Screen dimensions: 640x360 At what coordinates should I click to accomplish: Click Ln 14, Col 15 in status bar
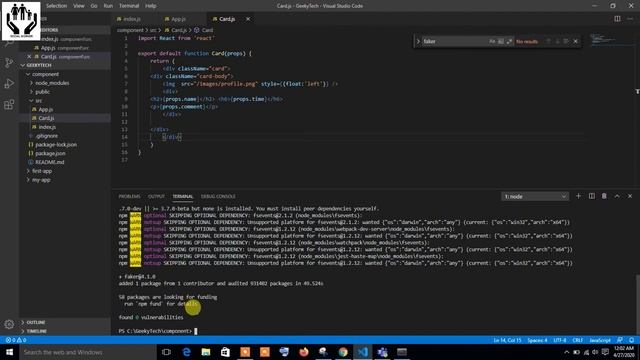[x=507, y=340]
